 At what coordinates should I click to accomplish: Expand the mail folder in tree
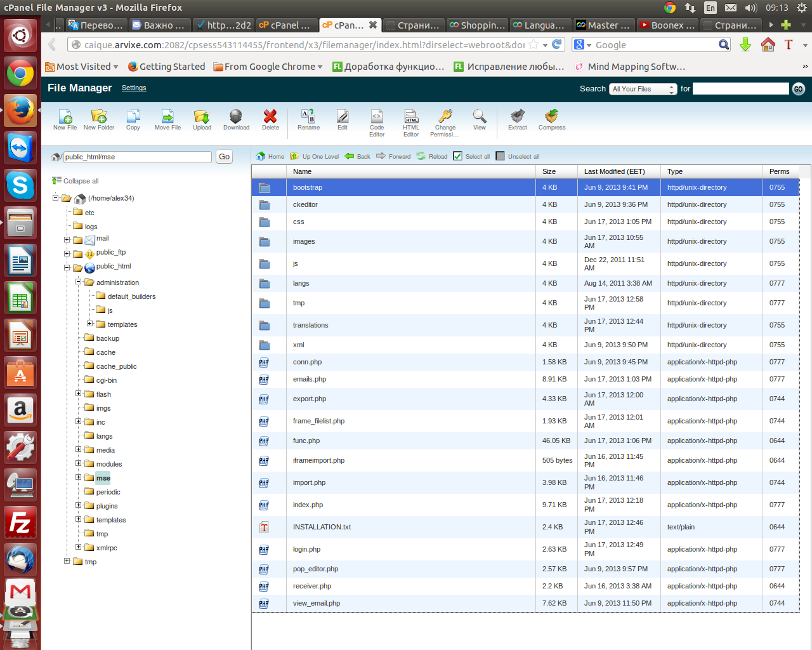pyautogui.click(x=67, y=239)
